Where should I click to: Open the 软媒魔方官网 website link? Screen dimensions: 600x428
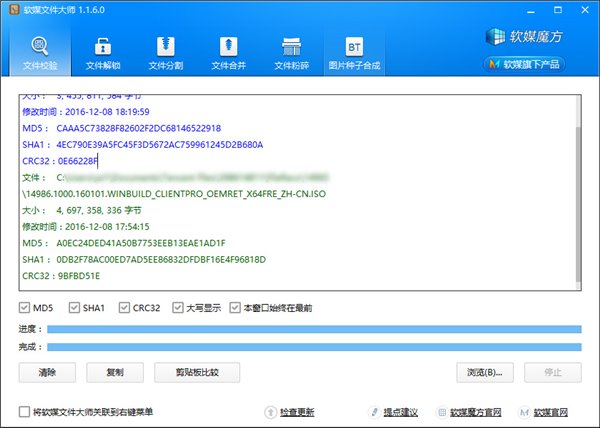tap(476, 412)
